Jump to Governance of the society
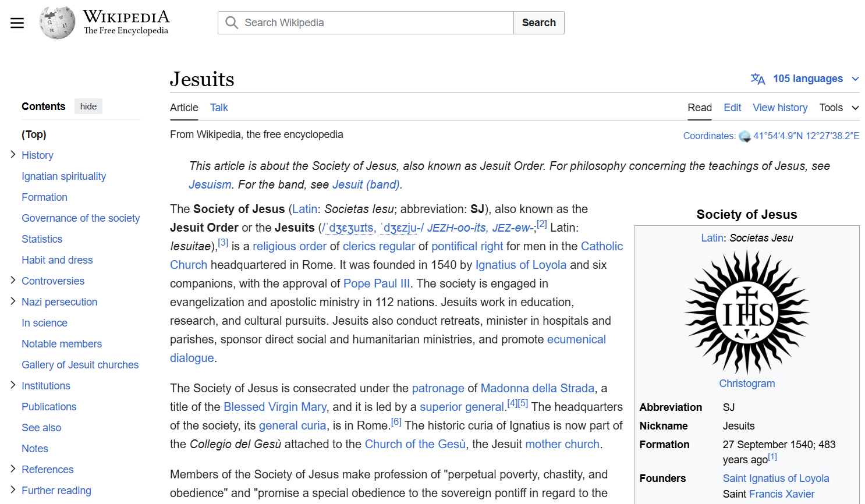Screen dimensions: 865x504 80,218
